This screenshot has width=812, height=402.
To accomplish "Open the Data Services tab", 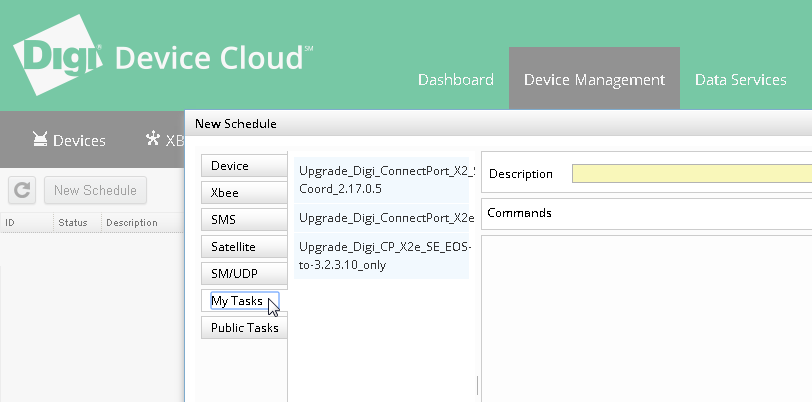I will coord(740,80).
